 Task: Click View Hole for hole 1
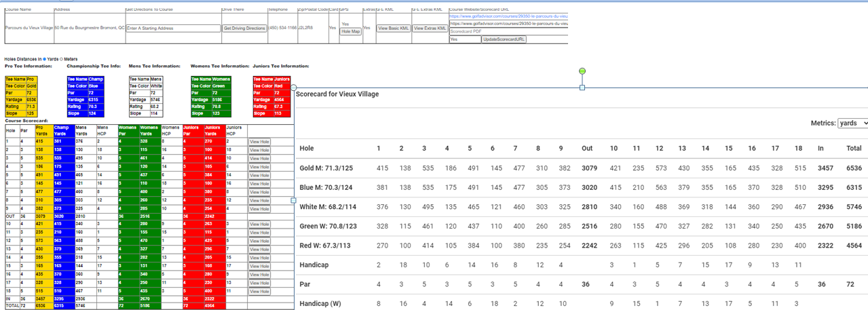pos(259,142)
